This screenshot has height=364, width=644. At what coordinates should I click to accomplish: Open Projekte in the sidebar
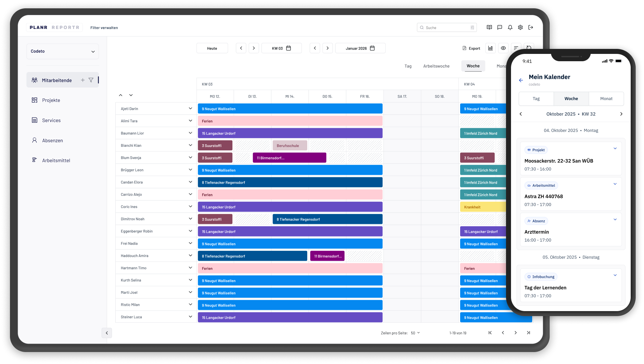(x=51, y=100)
